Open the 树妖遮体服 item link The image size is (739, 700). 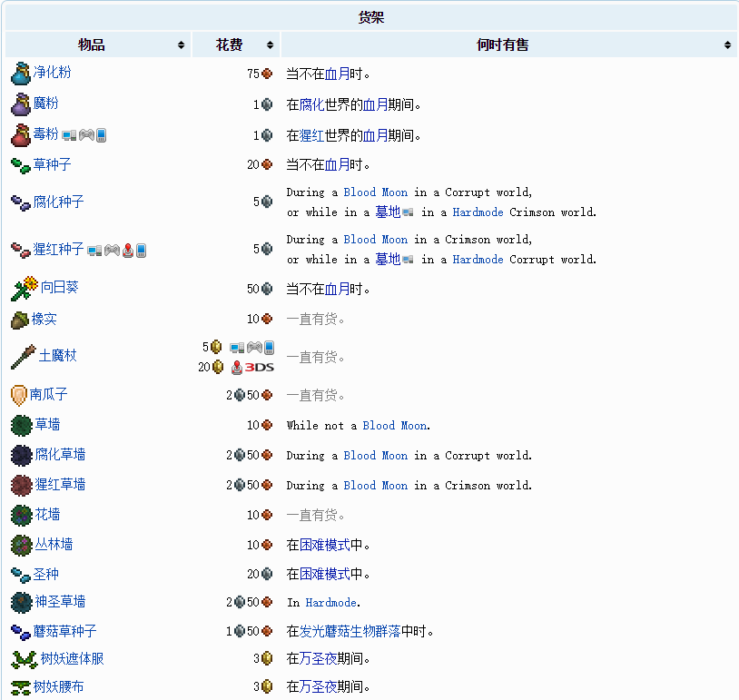tap(72, 658)
